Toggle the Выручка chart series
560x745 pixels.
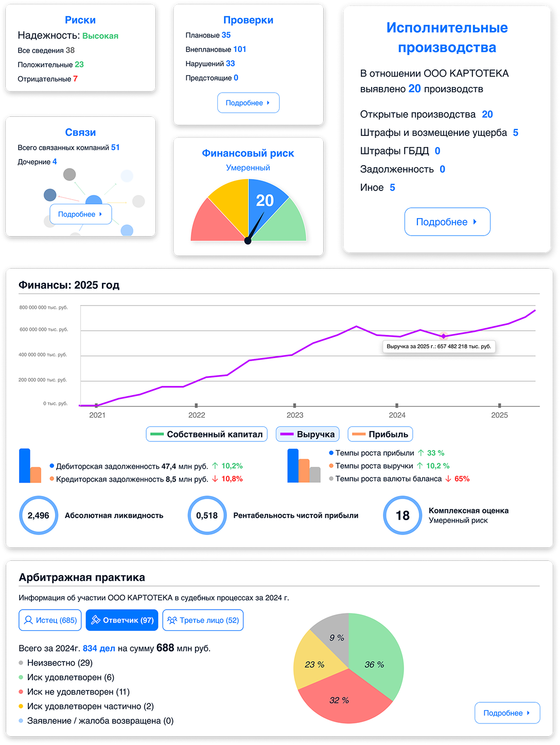(x=308, y=434)
